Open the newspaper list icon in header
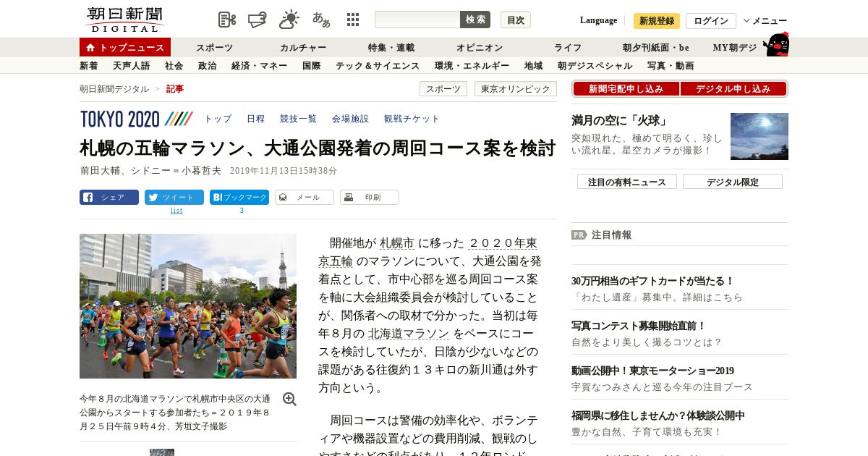 coord(227,20)
